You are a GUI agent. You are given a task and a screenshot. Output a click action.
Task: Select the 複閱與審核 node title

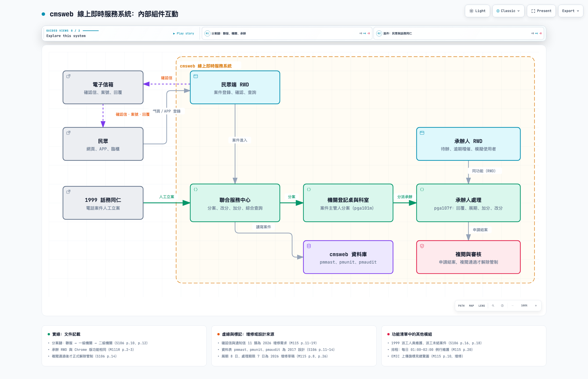pyautogui.click(x=468, y=254)
